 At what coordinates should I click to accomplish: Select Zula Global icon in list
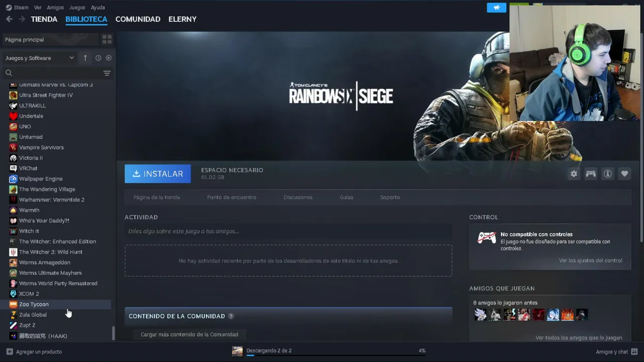tap(13, 315)
